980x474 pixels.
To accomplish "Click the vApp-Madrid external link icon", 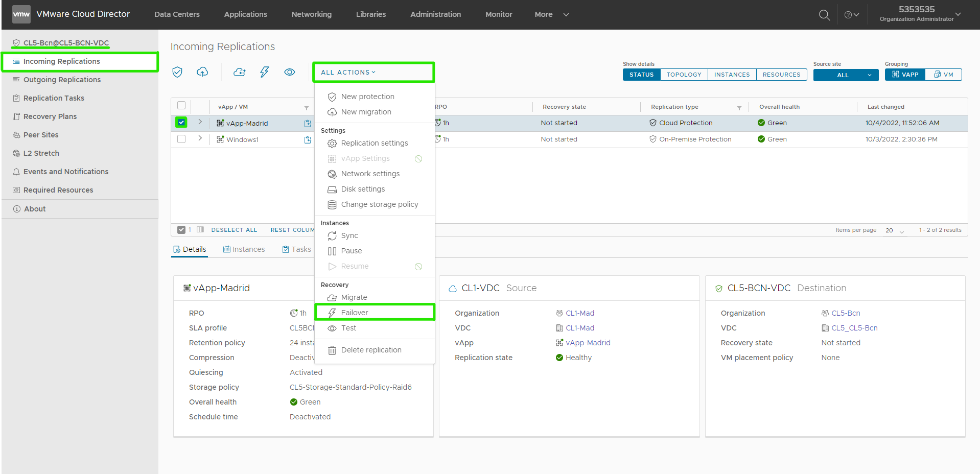I will [x=308, y=123].
